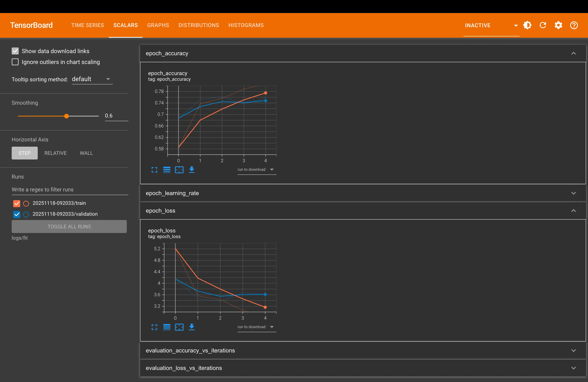Open the help question mark icon
588x382 pixels.
click(x=574, y=25)
